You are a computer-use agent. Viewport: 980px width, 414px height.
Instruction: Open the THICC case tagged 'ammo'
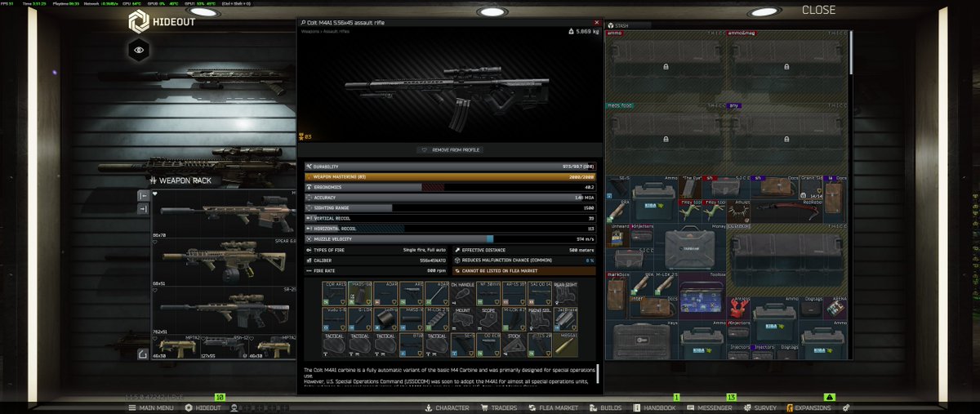tap(665, 66)
